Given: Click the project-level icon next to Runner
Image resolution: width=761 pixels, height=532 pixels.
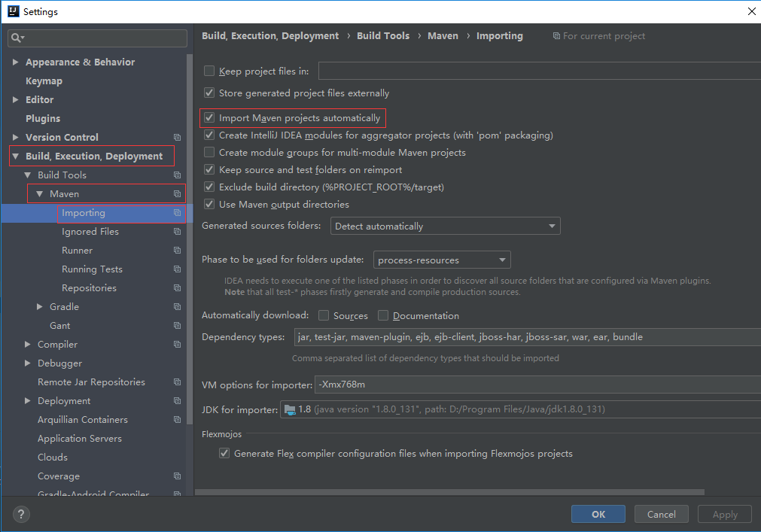Looking at the screenshot, I should click(177, 251).
